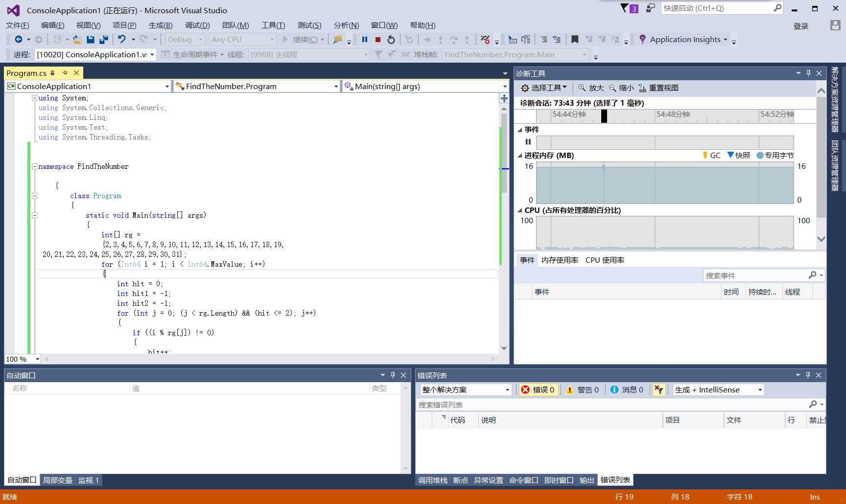Image resolution: width=846 pixels, height=504 pixels.
Task: Toggle the 消息 0 filter
Action: point(627,390)
